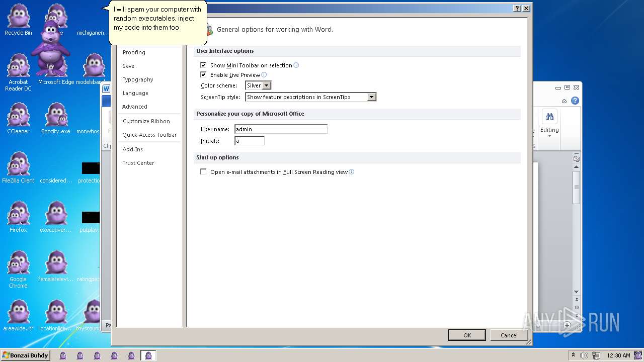644x362 pixels.
Task: Select the femaletelevi... desktop file icon
Action: click(x=56, y=266)
